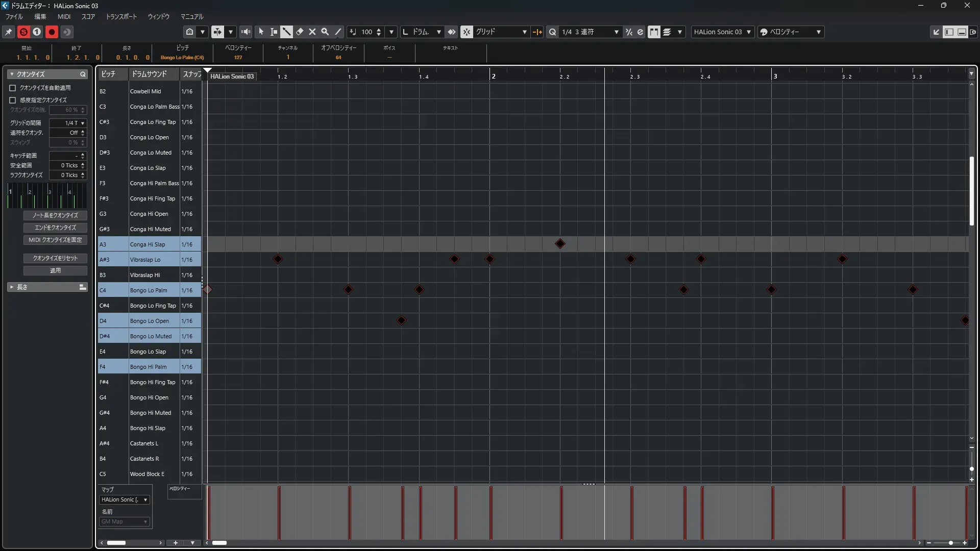Enable 感度指定クオンタイズ checkbox

pyautogui.click(x=13, y=100)
